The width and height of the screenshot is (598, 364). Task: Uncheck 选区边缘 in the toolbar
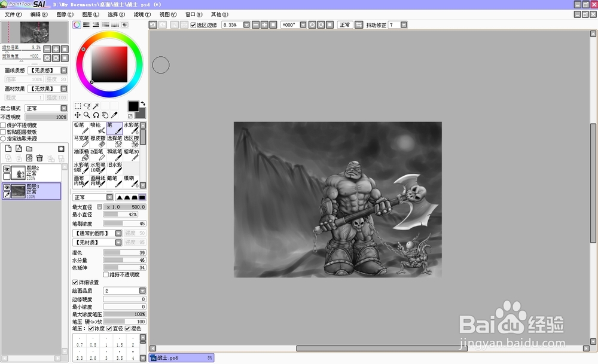[x=193, y=25]
